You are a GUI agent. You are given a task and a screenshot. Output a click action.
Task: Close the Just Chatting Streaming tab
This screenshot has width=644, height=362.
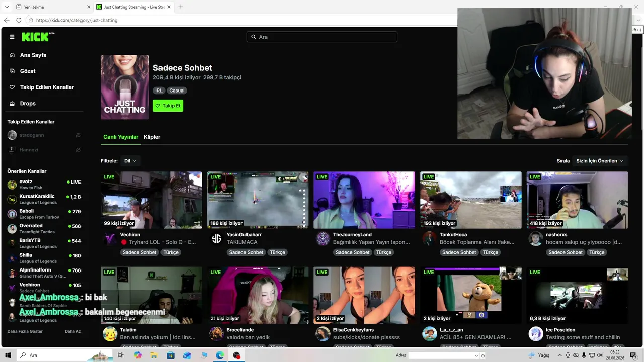[x=169, y=7]
